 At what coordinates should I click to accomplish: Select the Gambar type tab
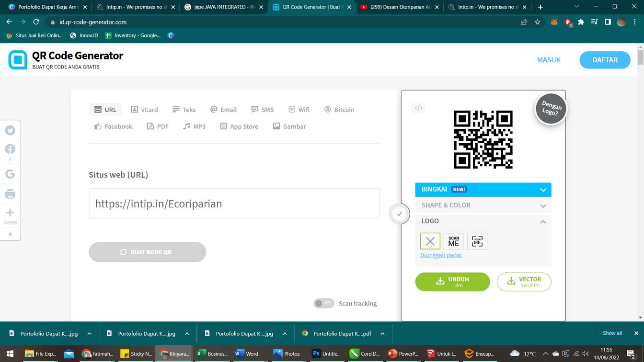[289, 126]
